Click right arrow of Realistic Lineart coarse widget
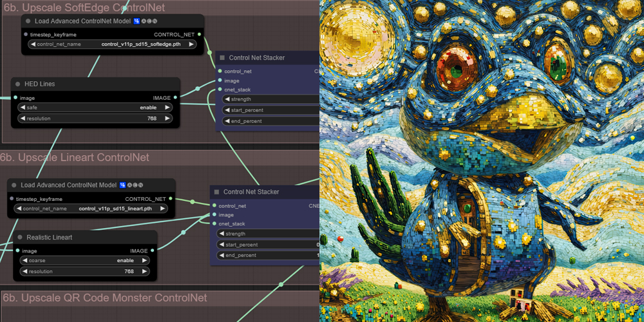This screenshot has width=644, height=322. [x=144, y=260]
